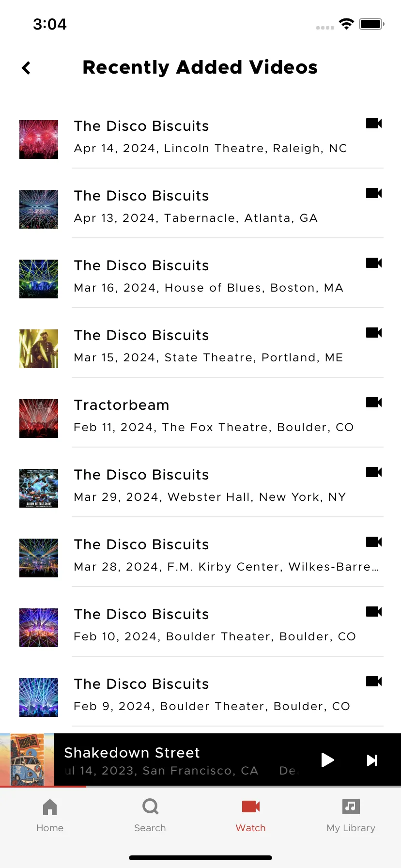Open the Home tab
The image size is (401, 868).
tap(50, 816)
